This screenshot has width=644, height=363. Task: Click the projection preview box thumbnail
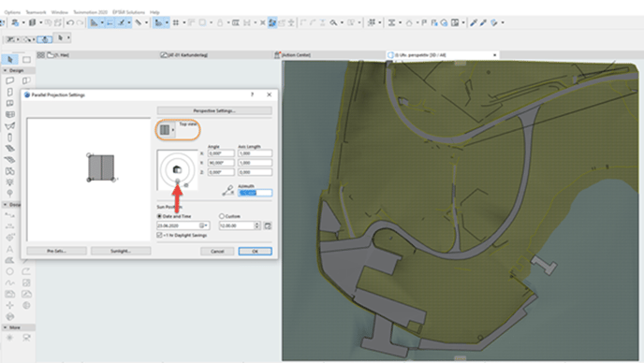click(x=101, y=167)
